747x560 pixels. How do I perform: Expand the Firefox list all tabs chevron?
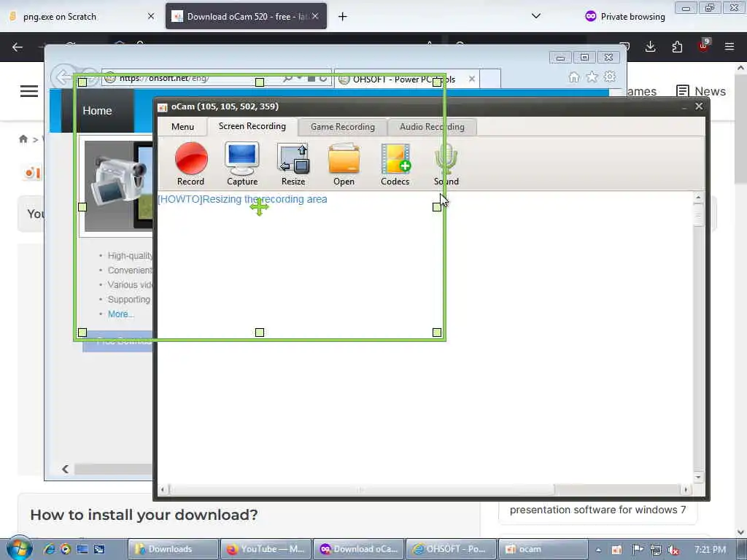pyautogui.click(x=536, y=16)
